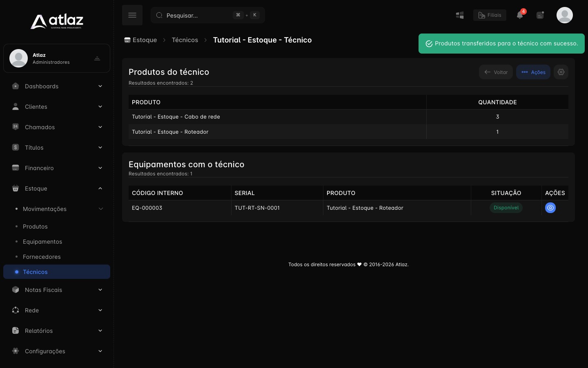Expand the Atlaz Administradores profile card icon
The width and height of the screenshot is (588, 368).
(97, 58)
